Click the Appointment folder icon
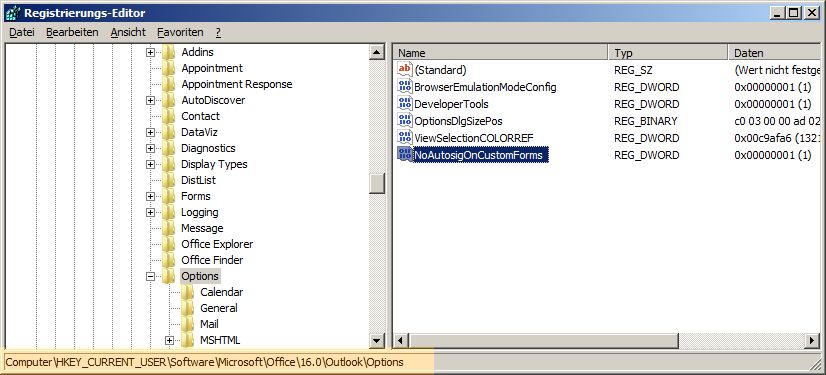The width and height of the screenshot is (826, 375). click(169, 68)
